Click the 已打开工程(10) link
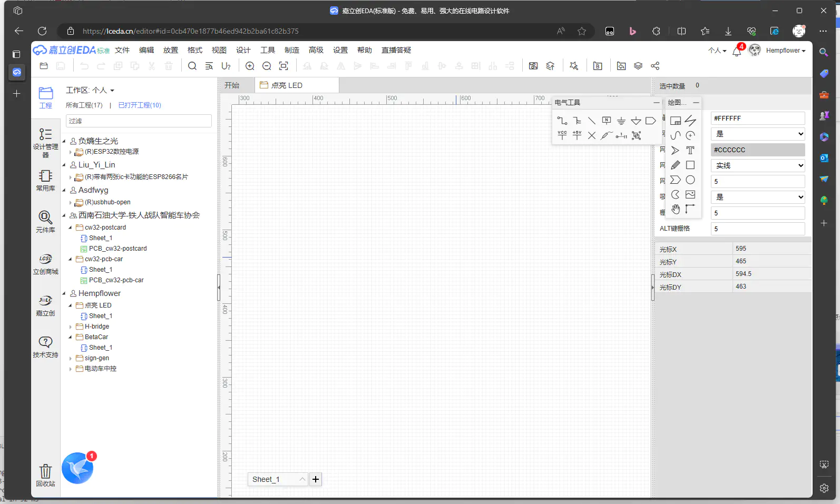This screenshot has width=840, height=504. coord(140,105)
